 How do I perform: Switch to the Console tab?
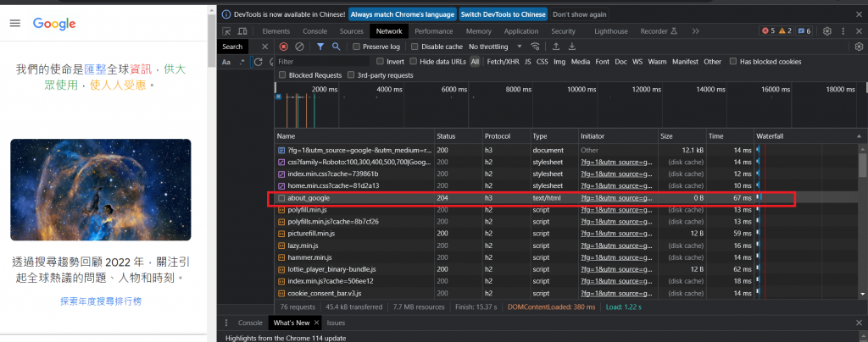click(x=315, y=31)
